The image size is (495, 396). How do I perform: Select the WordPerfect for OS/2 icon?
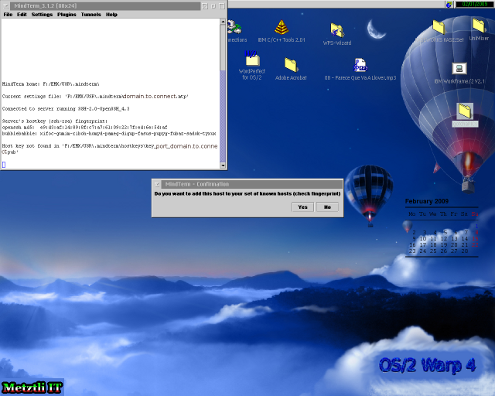click(252, 59)
